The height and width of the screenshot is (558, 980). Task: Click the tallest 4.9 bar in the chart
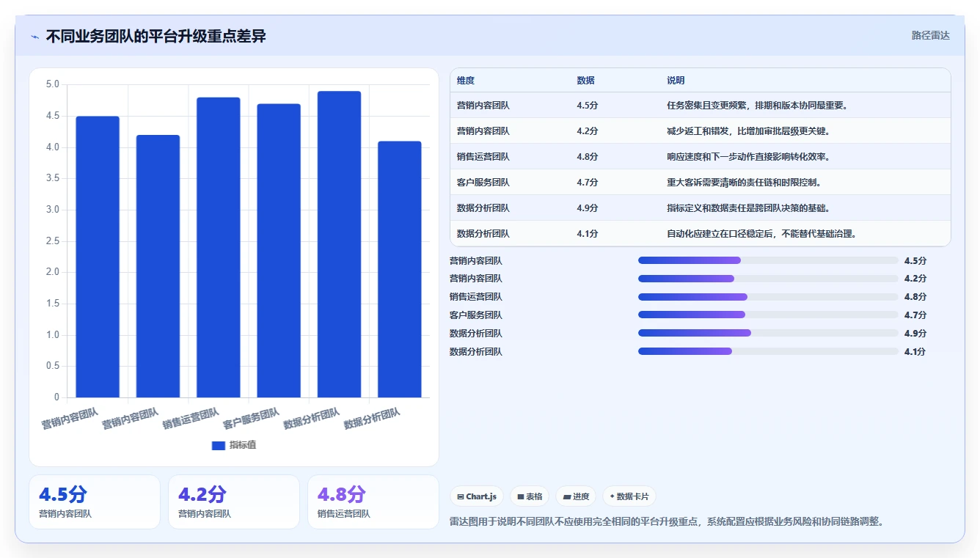(339, 244)
